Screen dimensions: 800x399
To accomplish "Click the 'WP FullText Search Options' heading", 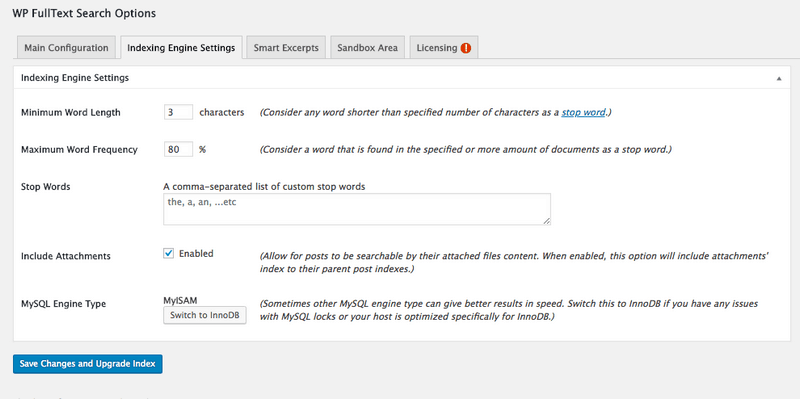I will point(84,13).
